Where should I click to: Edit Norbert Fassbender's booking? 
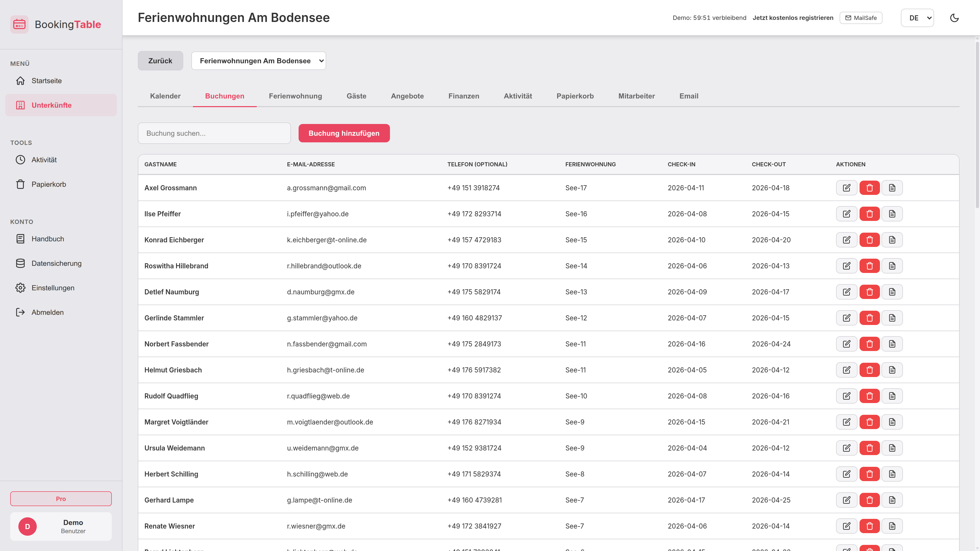847,344
